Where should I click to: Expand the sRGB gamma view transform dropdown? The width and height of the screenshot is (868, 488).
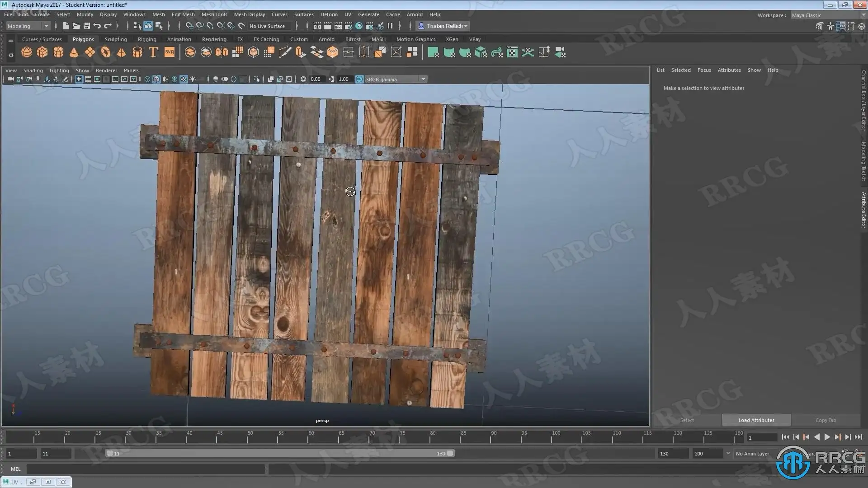tap(423, 79)
